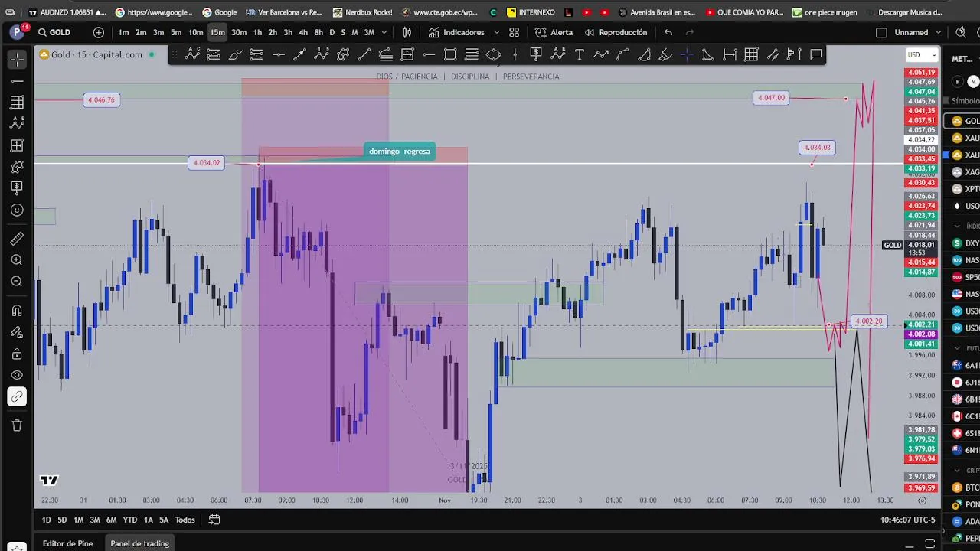980x551 pixels.
Task: Set date range to YTD
Action: tap(130, 520)
